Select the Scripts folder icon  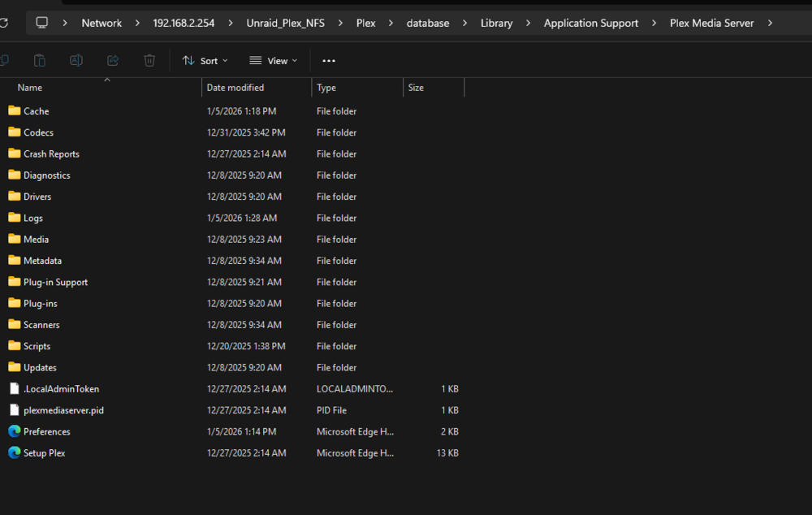[x=15, y=345]
